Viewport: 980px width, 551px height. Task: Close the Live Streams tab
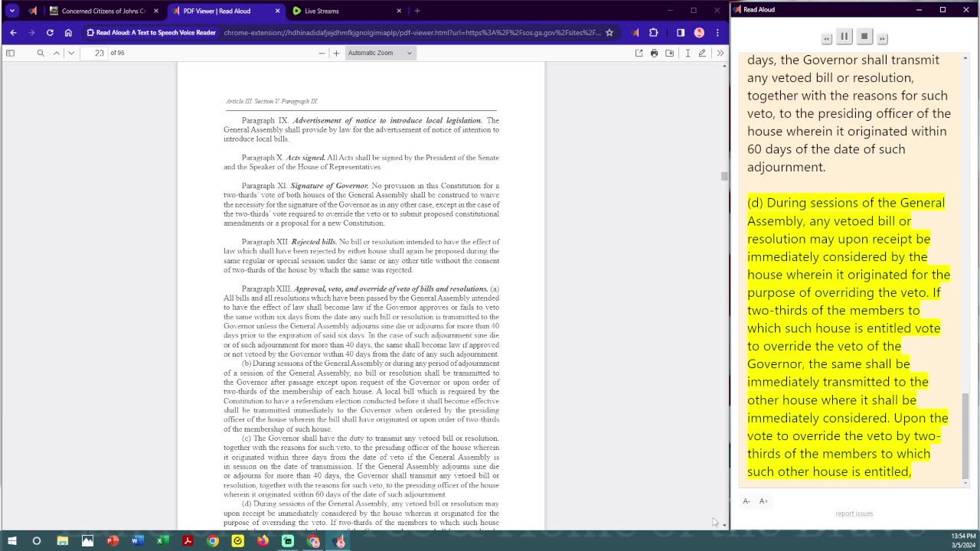tap(399, 11)
